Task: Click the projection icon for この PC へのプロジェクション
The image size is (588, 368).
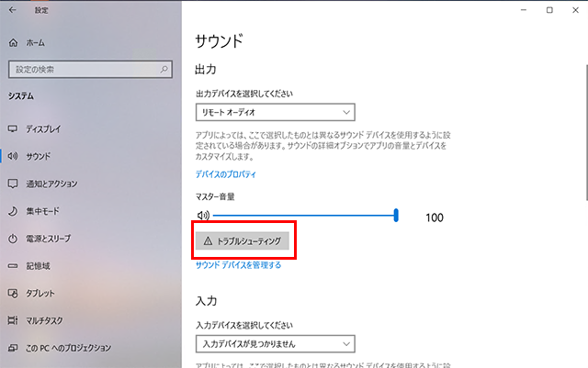Action: click(x=13, y=348)
